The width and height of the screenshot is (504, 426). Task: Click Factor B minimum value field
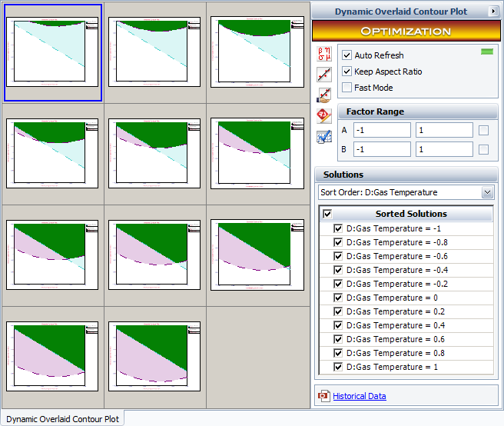click(382, 149)
